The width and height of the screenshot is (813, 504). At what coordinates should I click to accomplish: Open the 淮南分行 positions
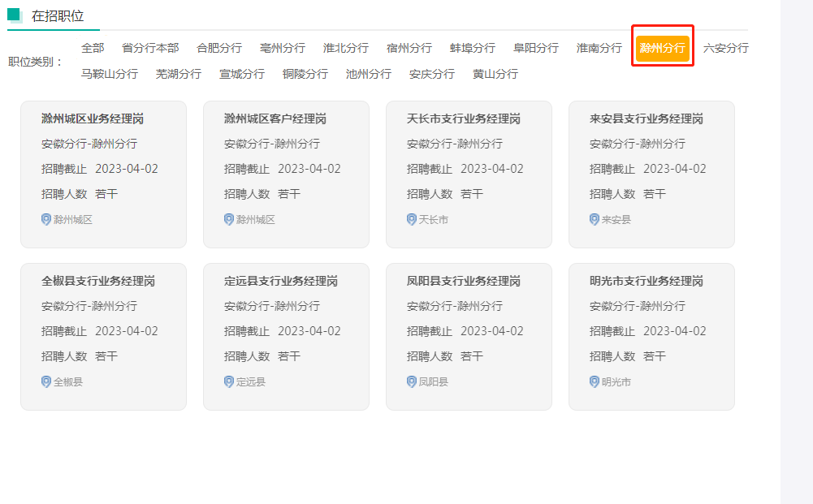pyautogui.click(x=599, y=48)
